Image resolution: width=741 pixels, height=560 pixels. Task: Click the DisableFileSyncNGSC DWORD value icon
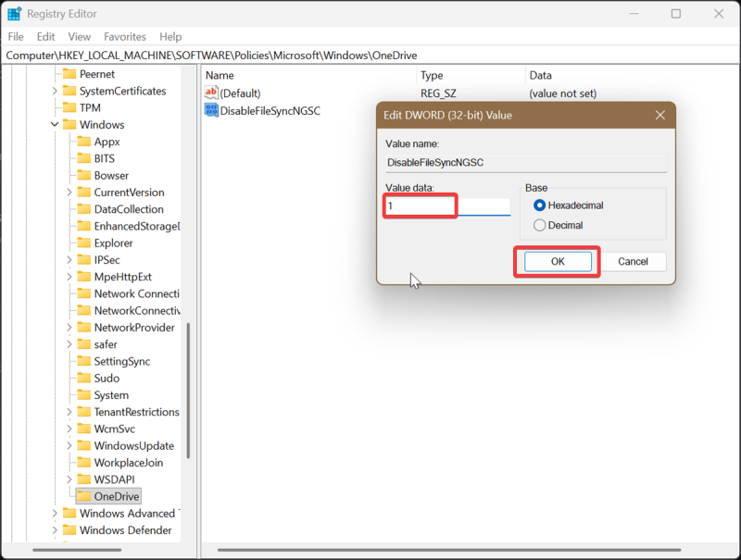pyautogui.click(x=211, y=110)
